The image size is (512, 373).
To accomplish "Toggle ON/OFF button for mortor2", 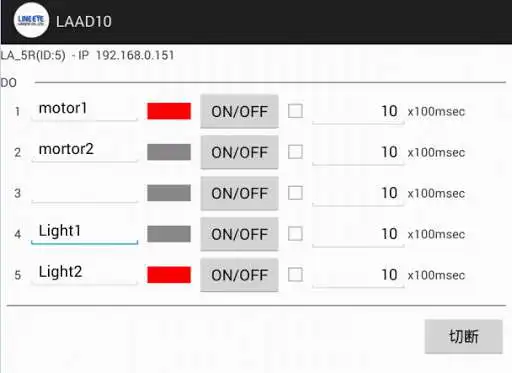I will (x=239, y=152).
